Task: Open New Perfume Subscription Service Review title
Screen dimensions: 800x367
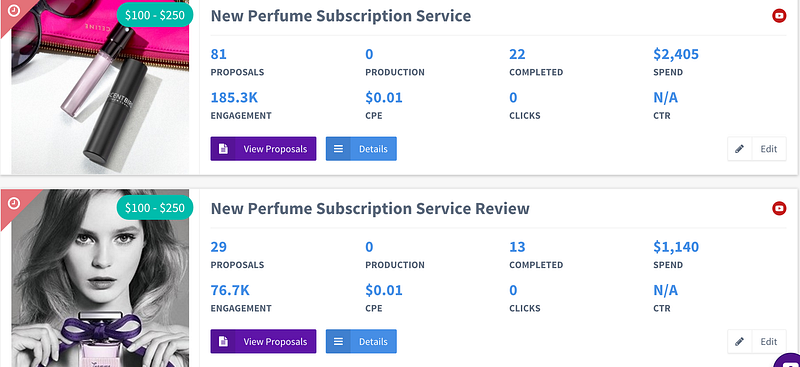Action: point(370,208)
